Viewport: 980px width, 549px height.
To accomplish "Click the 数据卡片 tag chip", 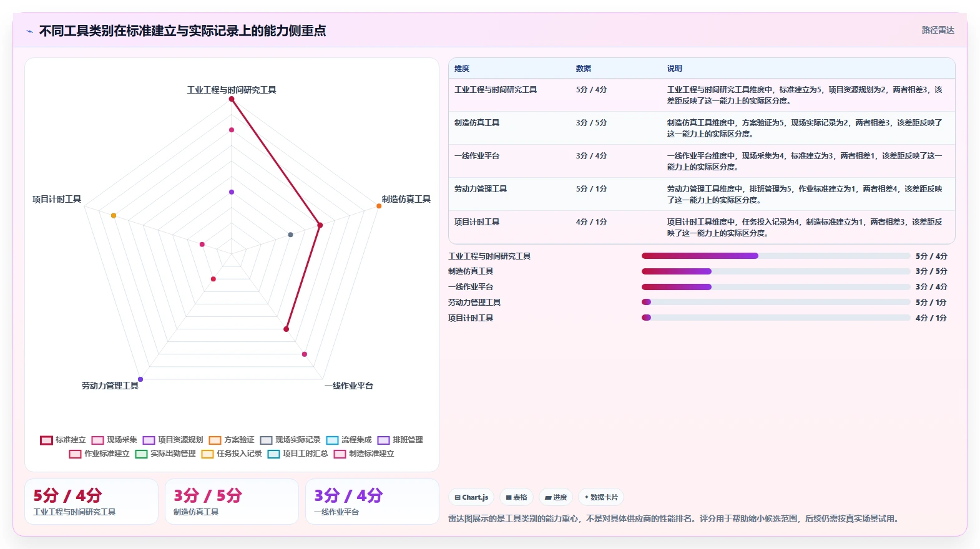I will 601,497.
